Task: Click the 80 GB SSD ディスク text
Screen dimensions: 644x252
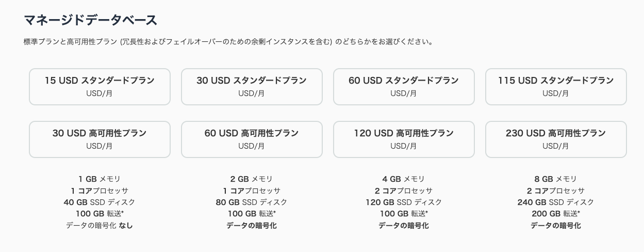Action: (252, 202)
